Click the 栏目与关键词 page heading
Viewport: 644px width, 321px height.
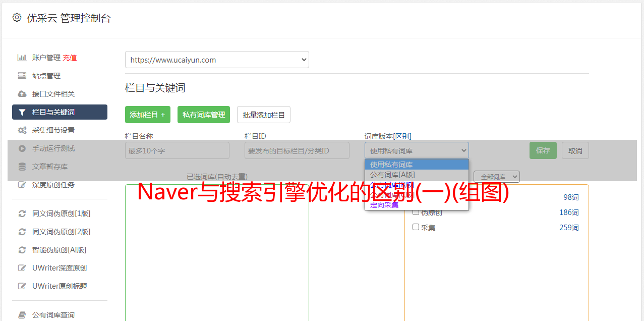click(x=155, y=88)
